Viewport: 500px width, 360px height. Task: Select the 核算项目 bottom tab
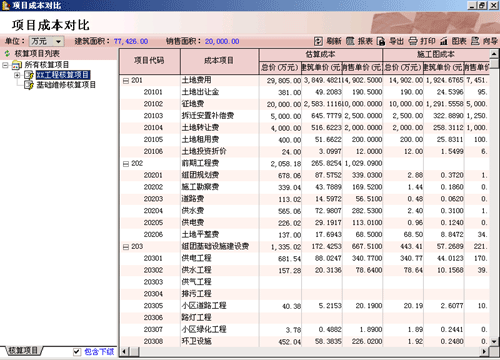(23, 351)
